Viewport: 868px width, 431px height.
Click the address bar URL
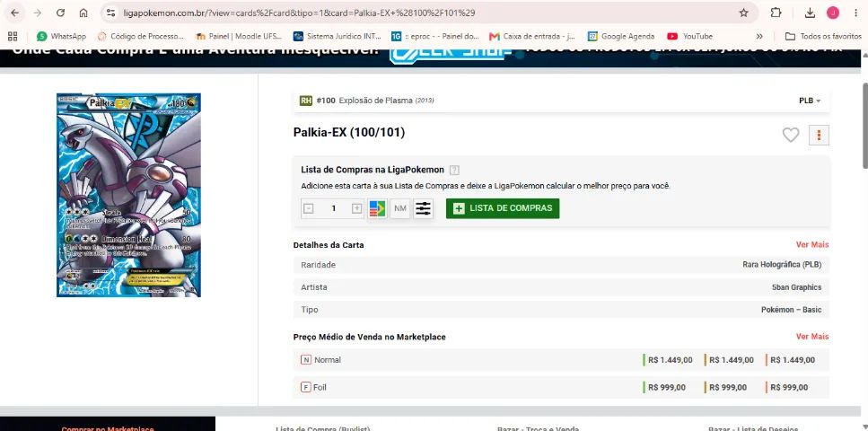coord(299,13)
